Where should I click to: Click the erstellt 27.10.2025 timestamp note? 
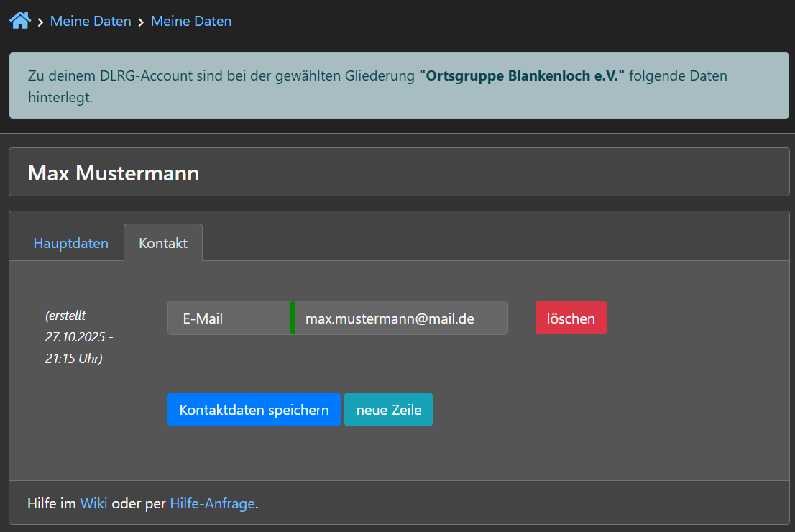79,336
